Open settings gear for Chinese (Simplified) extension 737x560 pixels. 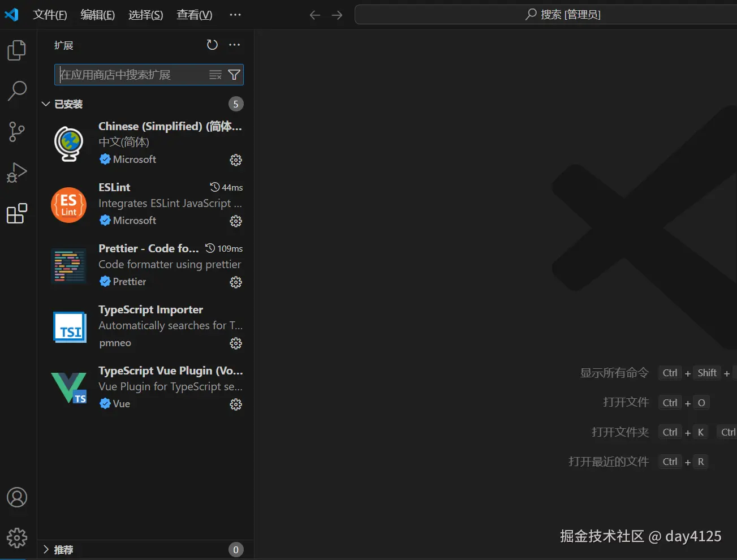click(236, 160)
